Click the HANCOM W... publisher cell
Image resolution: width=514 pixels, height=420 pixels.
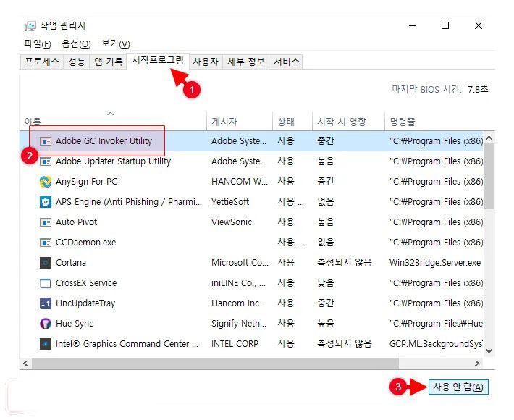pyautogui.click(x=240, y=182)
